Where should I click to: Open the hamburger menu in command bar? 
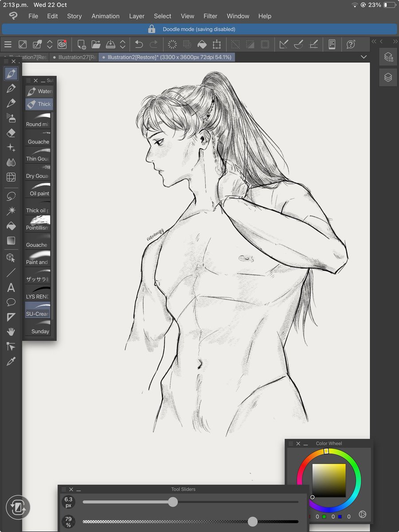[x=8, y=44]
